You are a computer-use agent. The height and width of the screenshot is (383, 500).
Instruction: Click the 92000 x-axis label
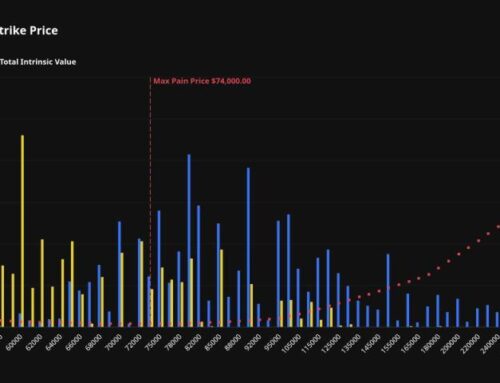coord(252,342)
